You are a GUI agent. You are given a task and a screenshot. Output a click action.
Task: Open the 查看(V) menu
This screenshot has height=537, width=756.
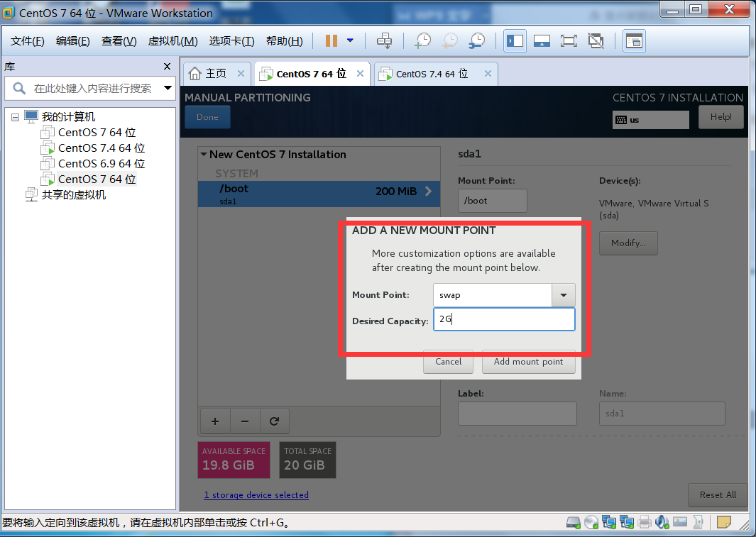click(119, 41)
